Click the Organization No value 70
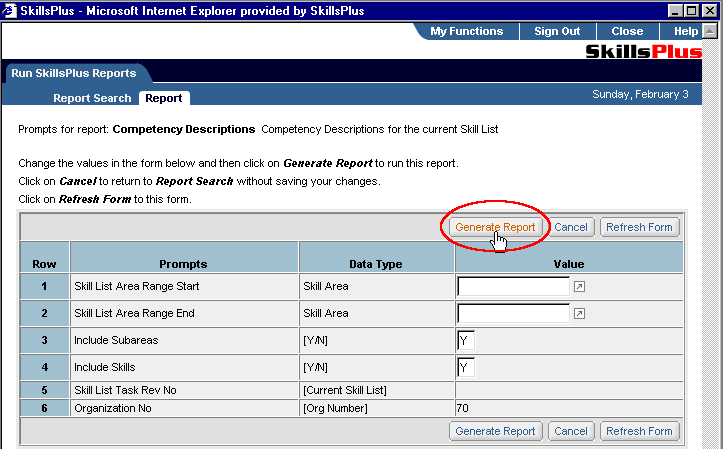Viewport: 723px width, 449px height. 462,408
